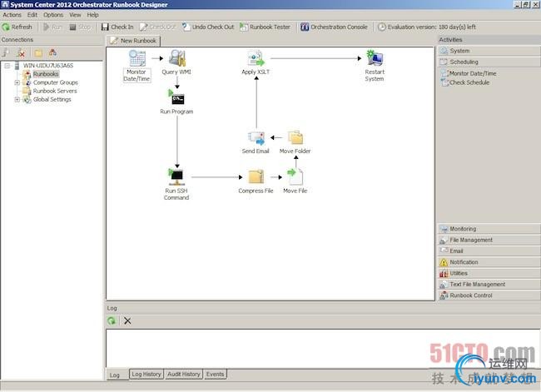Click the permissions icon in Connections toolbar
The width and height of the screenshot is (541, 392).
click(52, 52)
